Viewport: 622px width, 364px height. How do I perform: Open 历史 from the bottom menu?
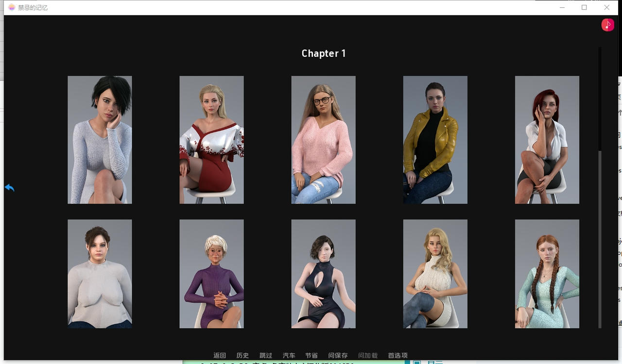coord(242,355)
